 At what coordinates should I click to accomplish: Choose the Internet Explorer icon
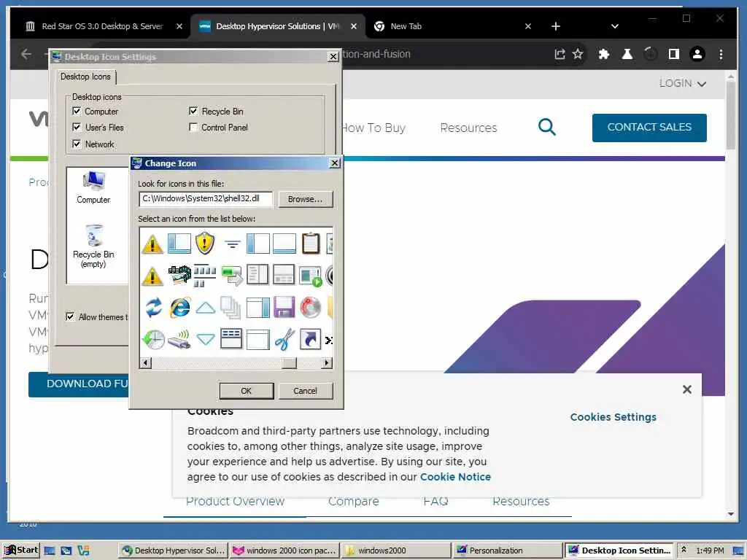point(179,307)
